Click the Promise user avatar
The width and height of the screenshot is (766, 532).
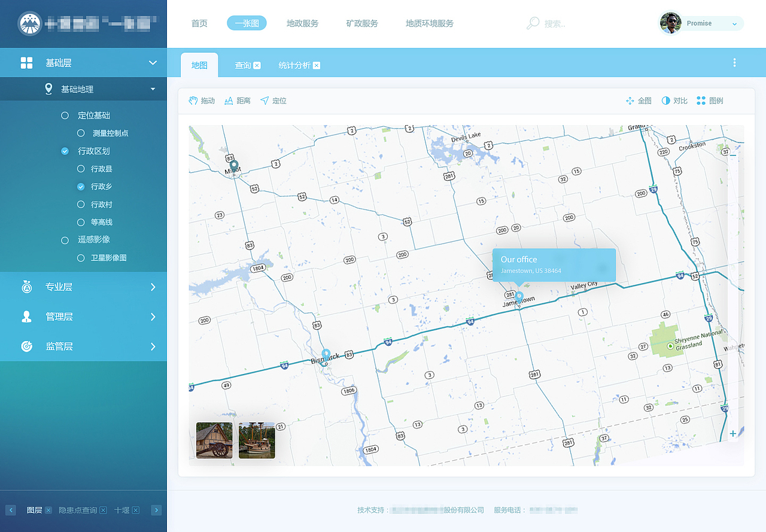[x=671, y=23]
